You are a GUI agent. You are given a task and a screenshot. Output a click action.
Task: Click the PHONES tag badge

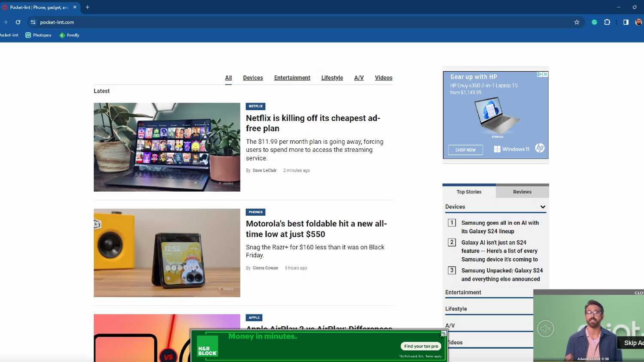coord(255,212)
